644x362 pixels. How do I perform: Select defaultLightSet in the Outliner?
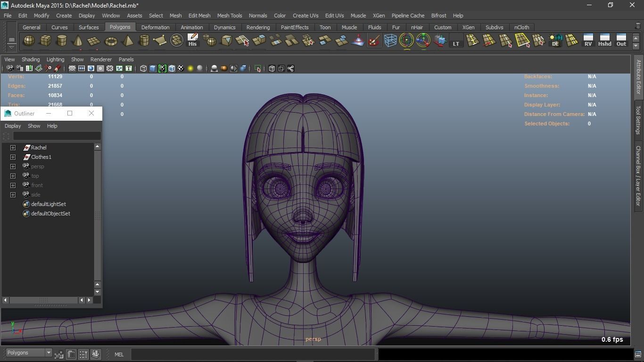(x=48, y=204)
